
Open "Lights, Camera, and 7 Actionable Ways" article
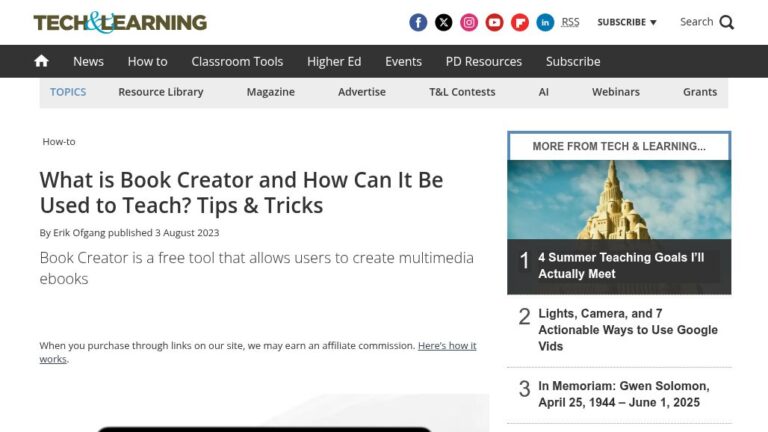click(628, 330)
